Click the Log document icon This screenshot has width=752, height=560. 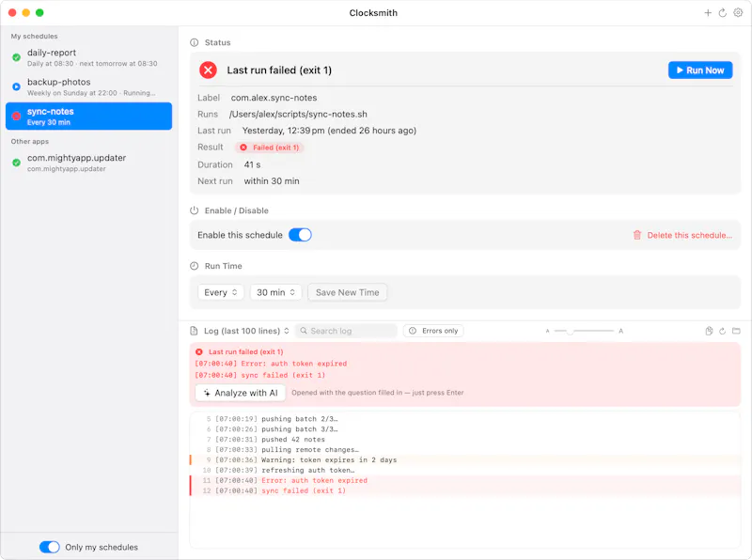coord(194,331)
